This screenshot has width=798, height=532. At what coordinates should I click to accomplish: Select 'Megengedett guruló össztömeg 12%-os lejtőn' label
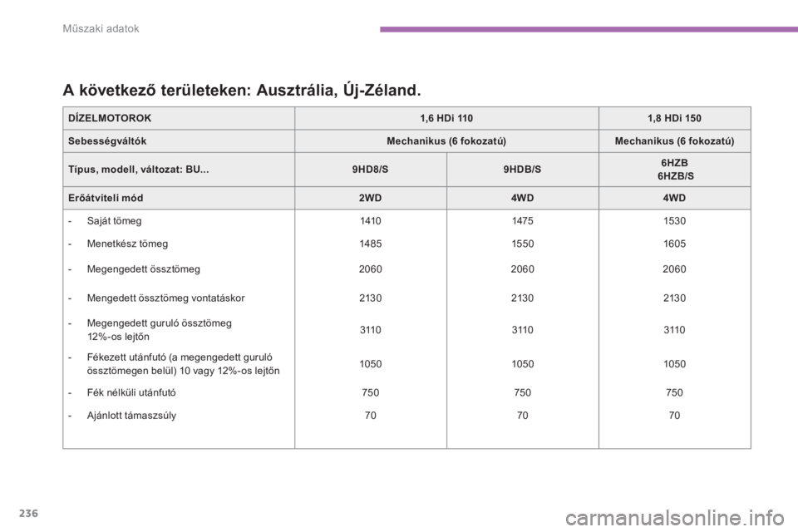point(160,330)
